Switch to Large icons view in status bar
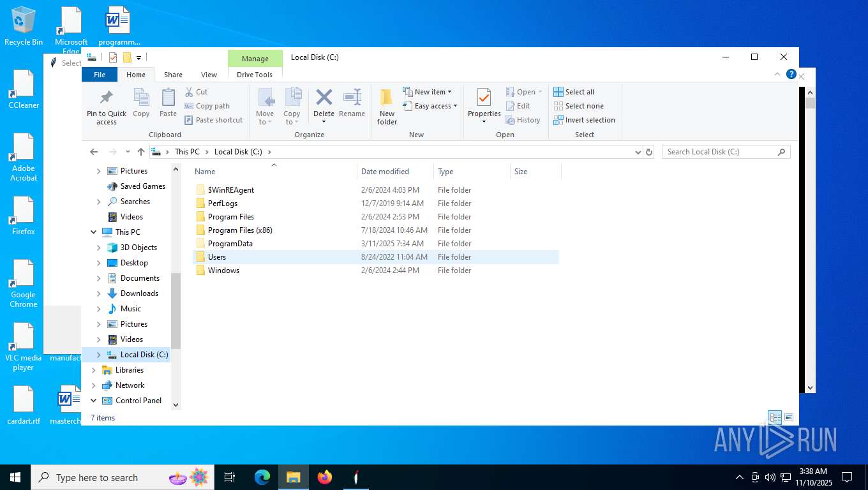The height and width of the screenshot is (490, 868). [x=789, y=417]
